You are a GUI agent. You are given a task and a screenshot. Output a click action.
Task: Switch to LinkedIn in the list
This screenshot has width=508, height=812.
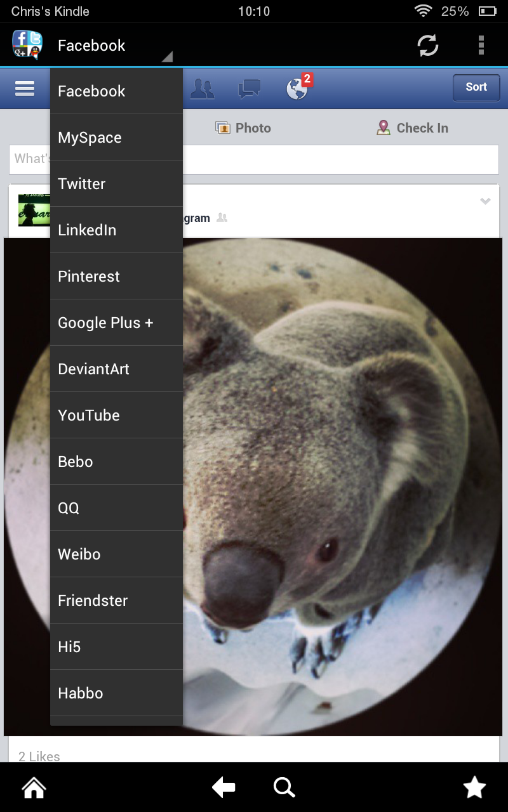(x=116, y=230)
